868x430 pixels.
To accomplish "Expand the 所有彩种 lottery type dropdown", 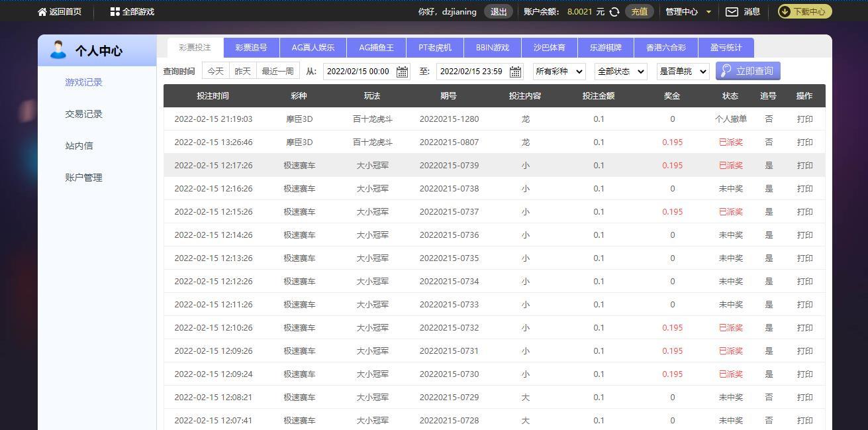I will coord(559,72).
